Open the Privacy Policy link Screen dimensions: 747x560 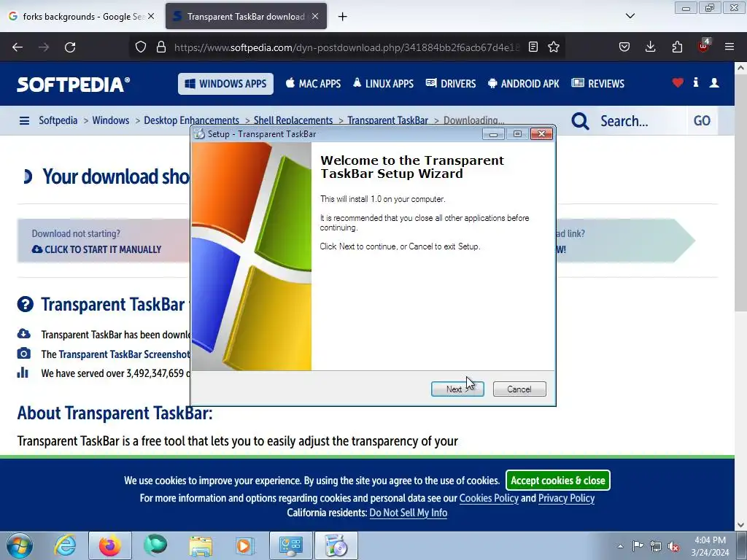(x=566, y=498)
